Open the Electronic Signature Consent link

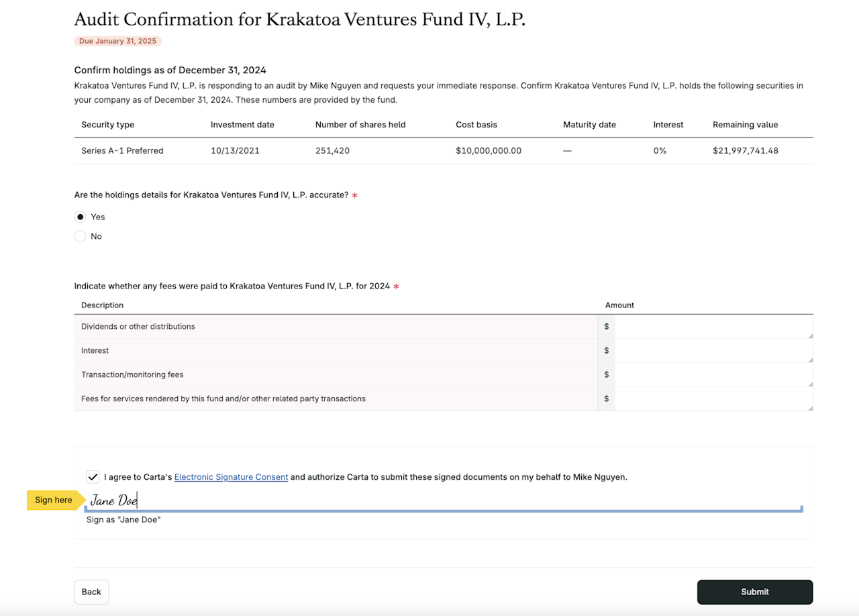(x=231, y=477)
